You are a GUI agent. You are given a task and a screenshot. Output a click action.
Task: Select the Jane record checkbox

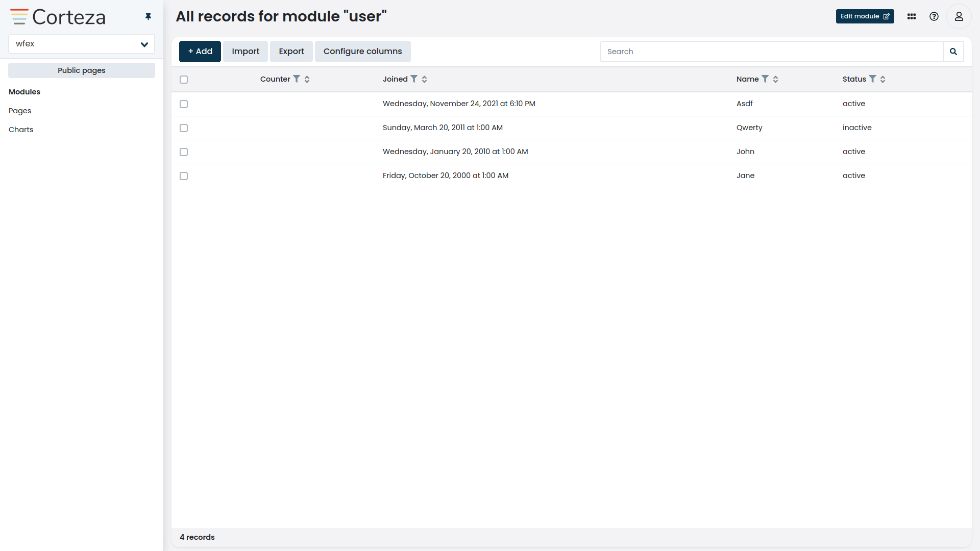184,176
